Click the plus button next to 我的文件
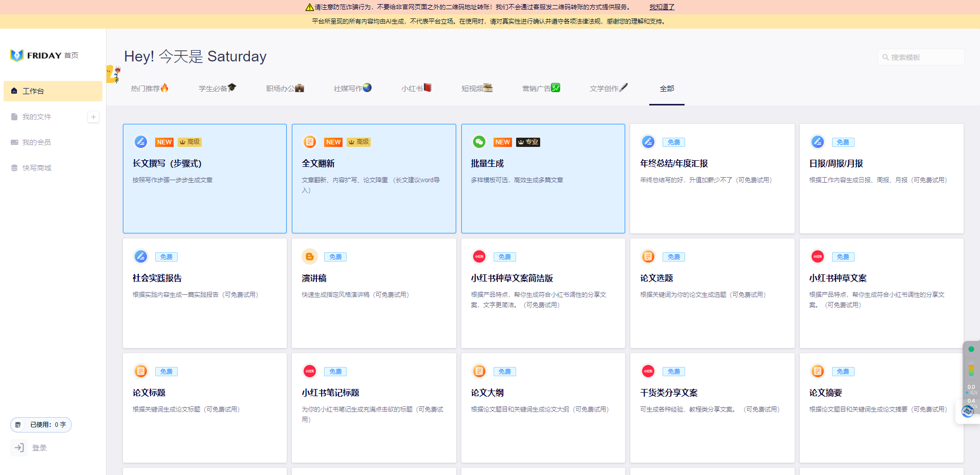This screenshot has width=980, height=475. tap(93, 117)
